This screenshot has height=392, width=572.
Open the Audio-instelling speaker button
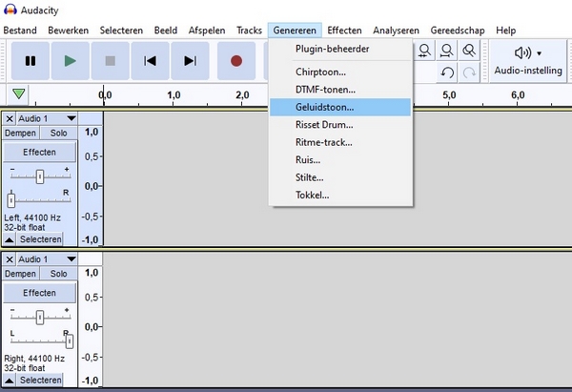(528, 61)
